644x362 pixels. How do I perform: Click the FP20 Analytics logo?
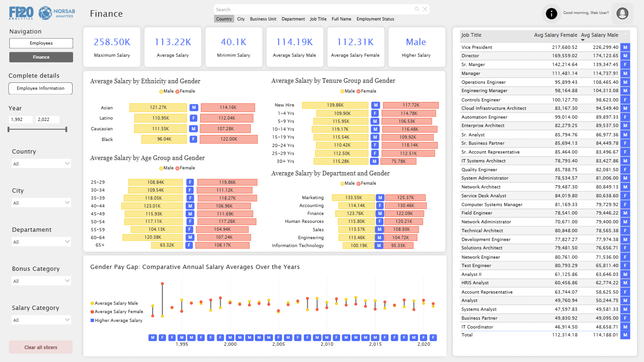[x=21, y=13]
